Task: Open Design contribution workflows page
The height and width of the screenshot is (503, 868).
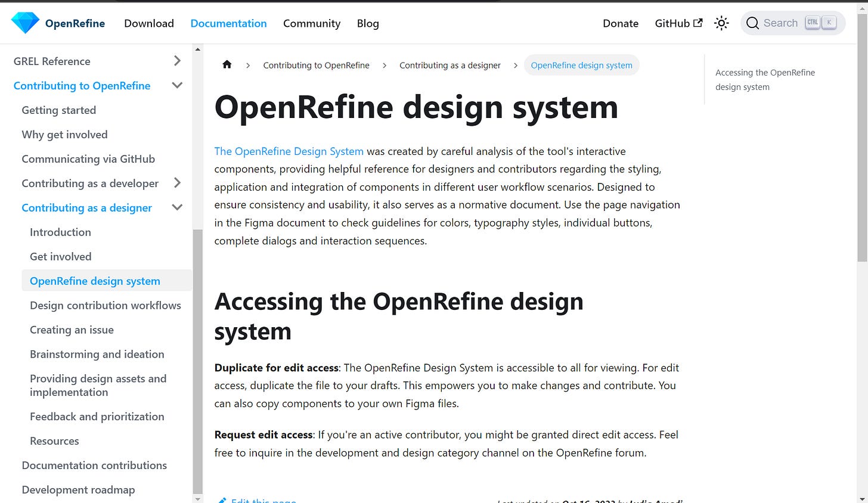Action: tap(106, 306)
